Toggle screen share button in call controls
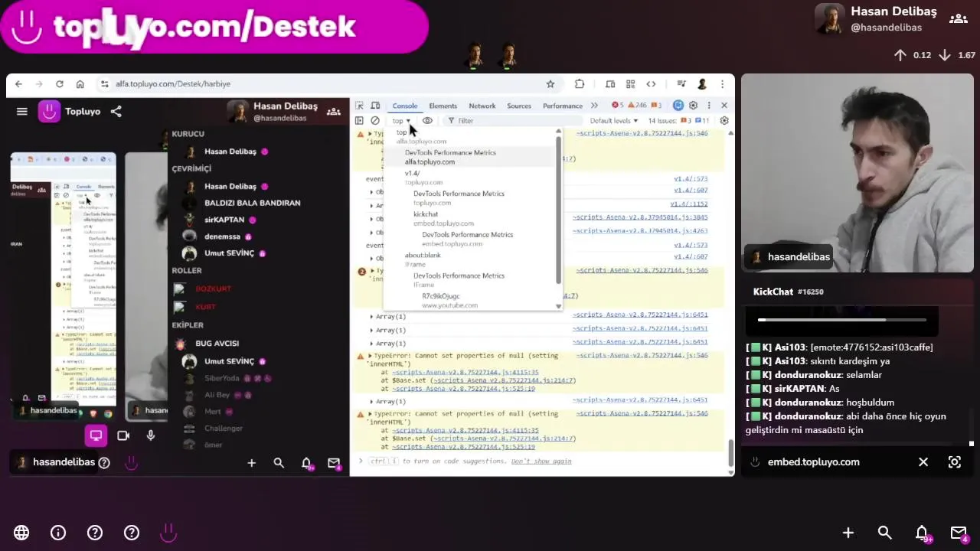This screenshot has height=551, width=980. 96,435
